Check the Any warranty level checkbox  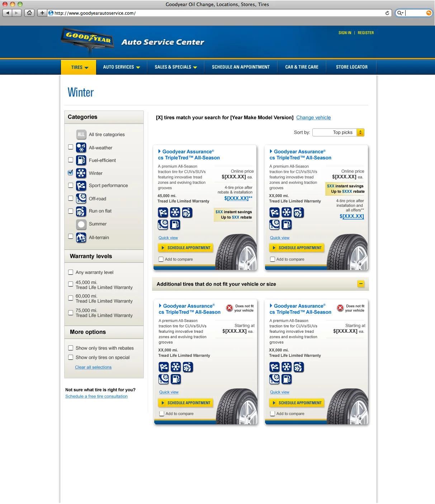click(x=71, y=272)
